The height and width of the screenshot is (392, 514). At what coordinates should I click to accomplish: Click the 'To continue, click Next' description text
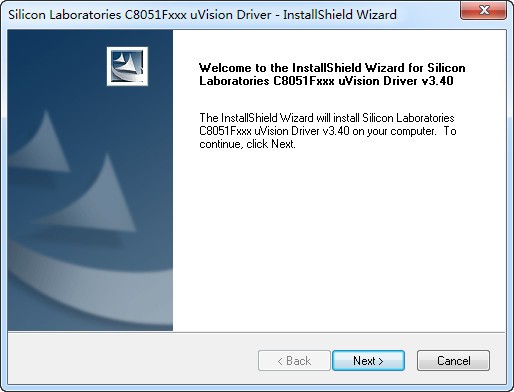pos(328,131)
